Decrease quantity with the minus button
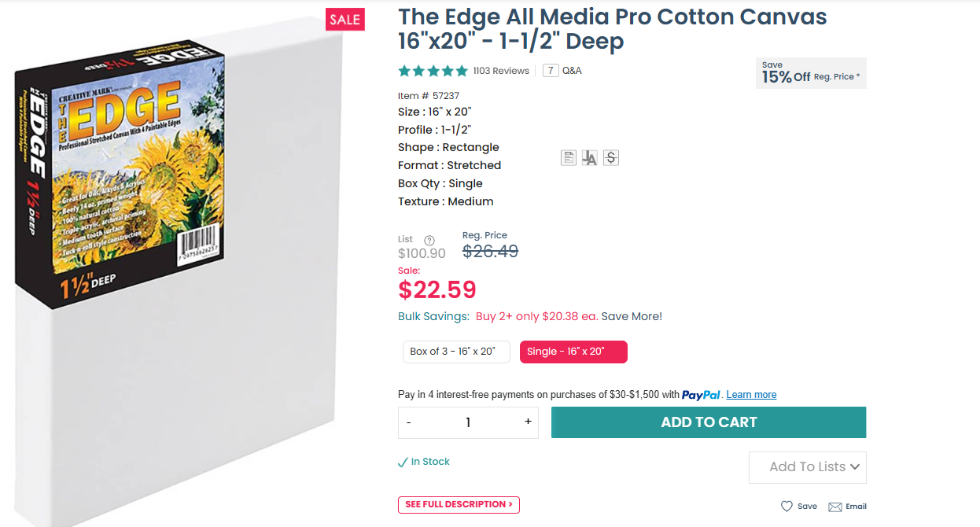This screenshot has width=980, height=527. pyautogui.click(x=409, y=422)
